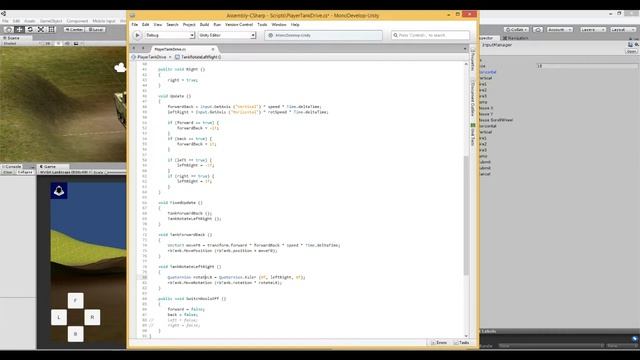Click the R right button in Game view
Image resolution: width=640 pixels, height=360 pixels.
pos(92,317)
